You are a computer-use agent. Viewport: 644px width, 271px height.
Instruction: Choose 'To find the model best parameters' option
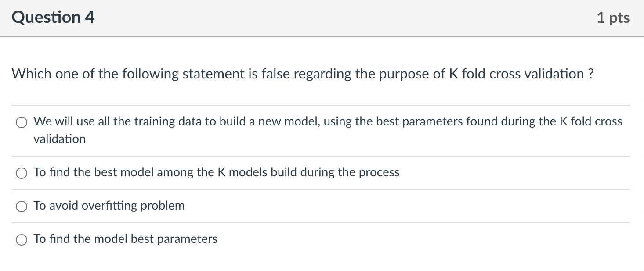coord(21,239)
